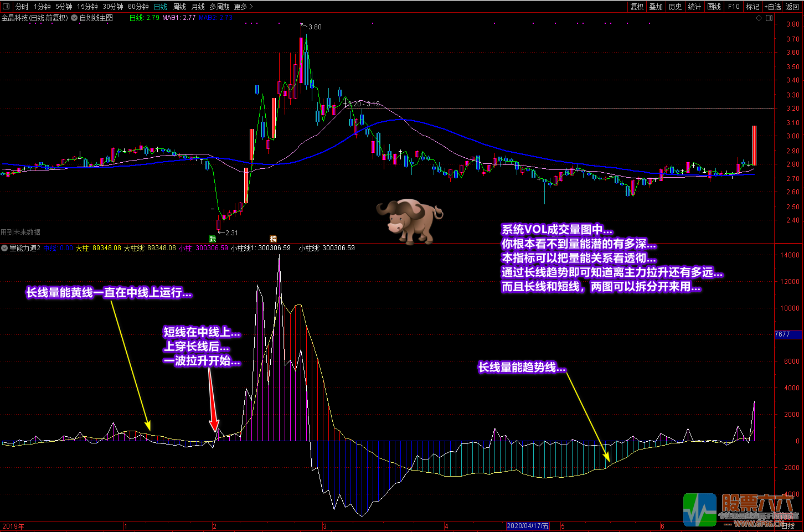Switch to the 周线 weekly period tab

click(179, 7)
